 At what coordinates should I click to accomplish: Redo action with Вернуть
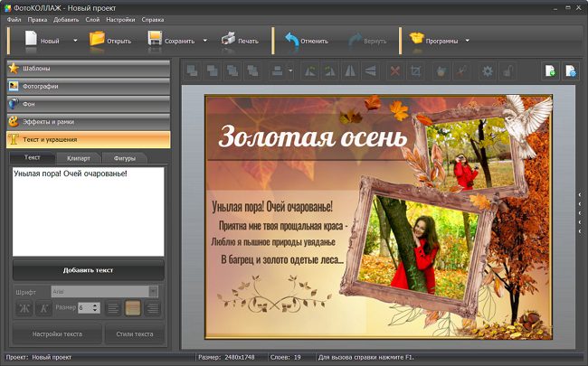367,41
